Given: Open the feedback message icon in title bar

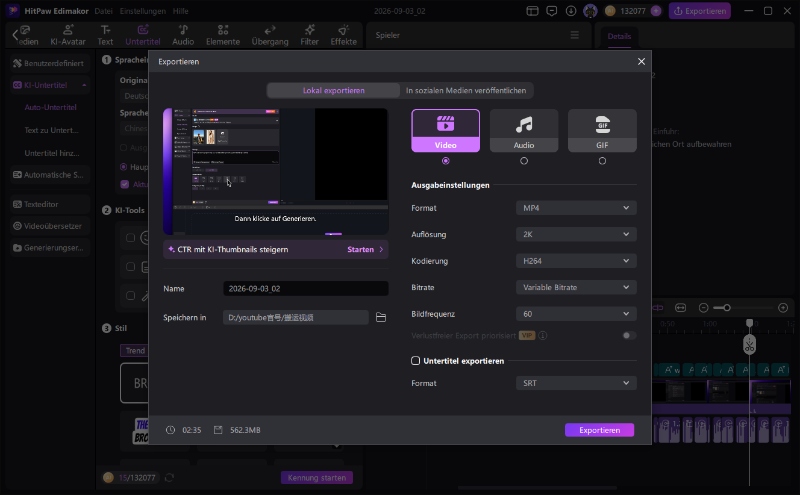Looking at the screenshot, I should coord(552,11).
